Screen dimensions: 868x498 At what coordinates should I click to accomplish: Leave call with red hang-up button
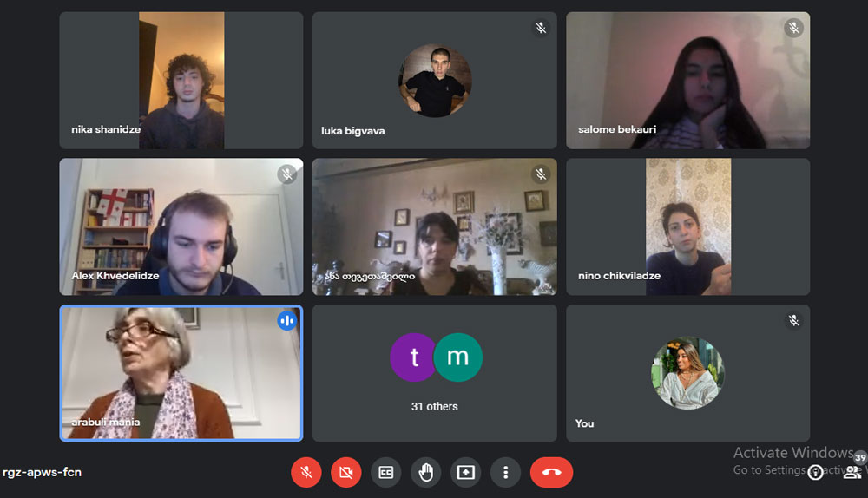click(x=551, y=472)
